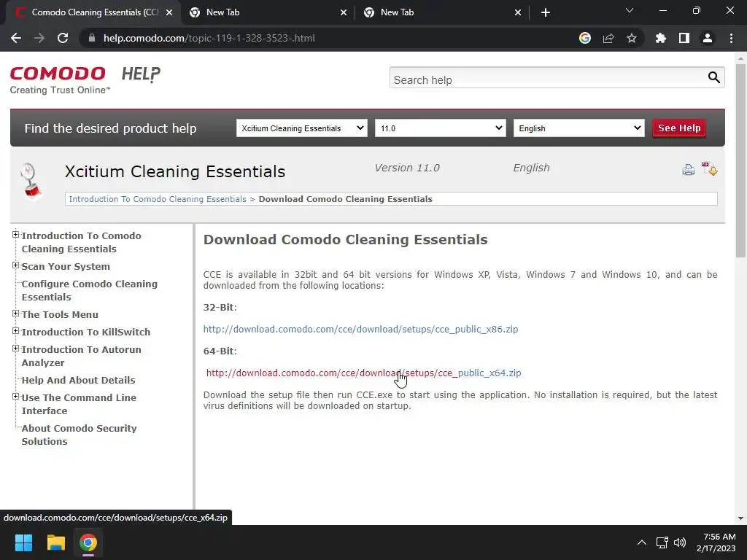Open Scan Your System topic

[x=66, y=266]
